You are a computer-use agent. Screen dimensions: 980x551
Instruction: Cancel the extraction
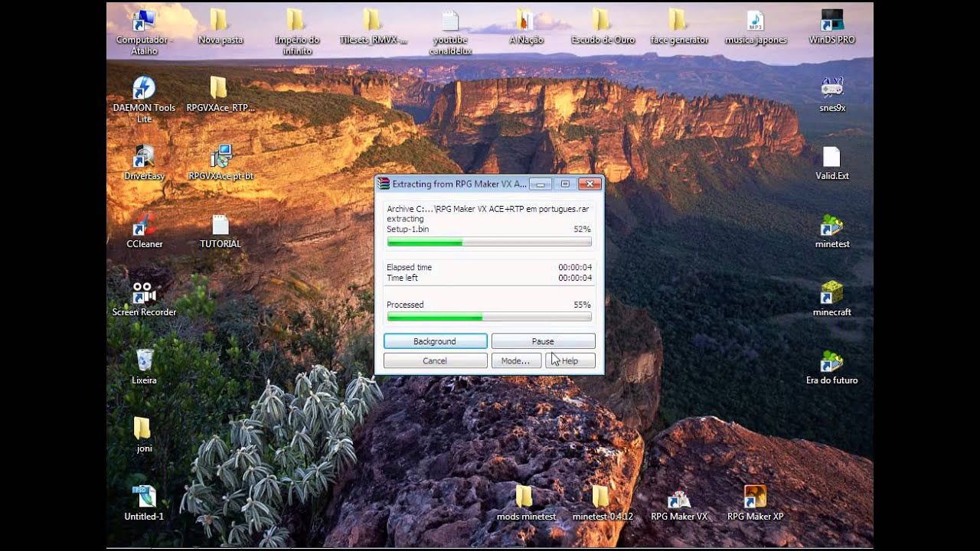point(435,360)
